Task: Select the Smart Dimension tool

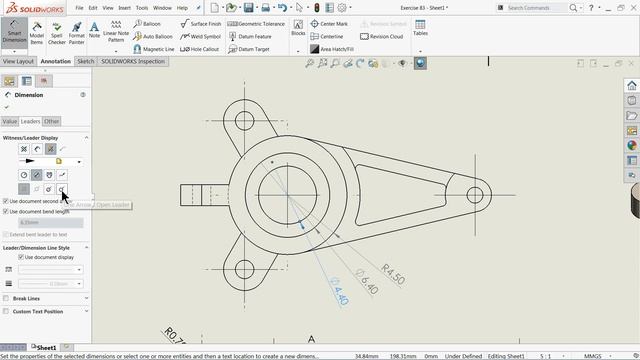Action: click(14, 32)
